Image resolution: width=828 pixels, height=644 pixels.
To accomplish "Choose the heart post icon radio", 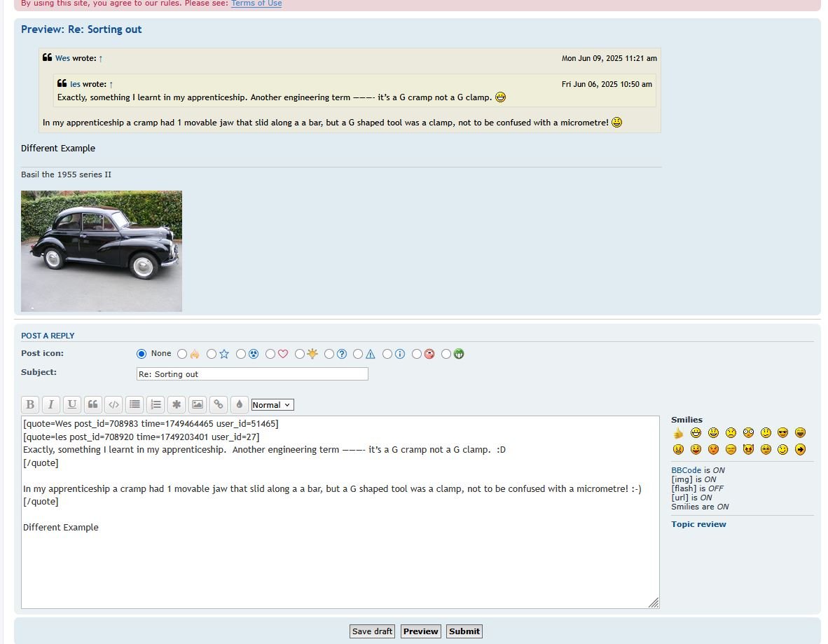I will click(270, 354).
